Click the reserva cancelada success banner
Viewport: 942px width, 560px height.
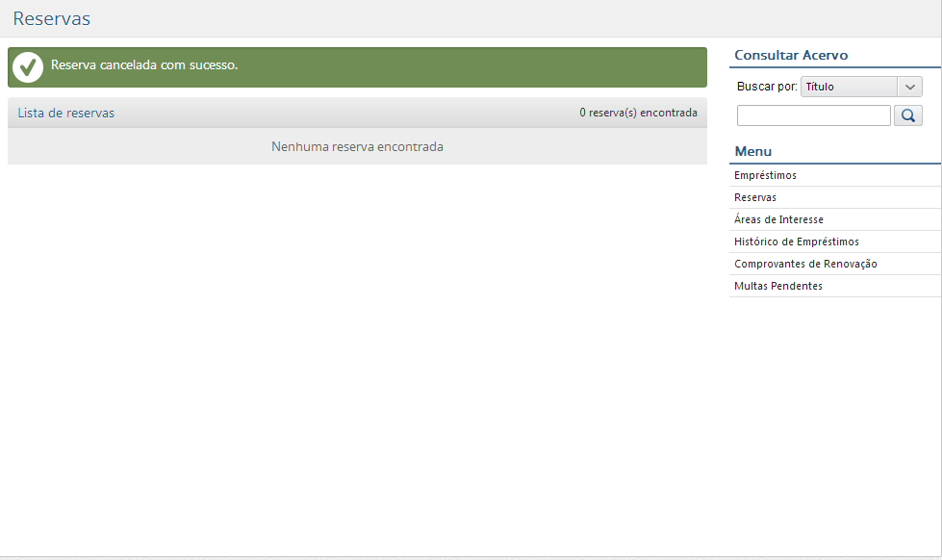(x=356, y=66)
